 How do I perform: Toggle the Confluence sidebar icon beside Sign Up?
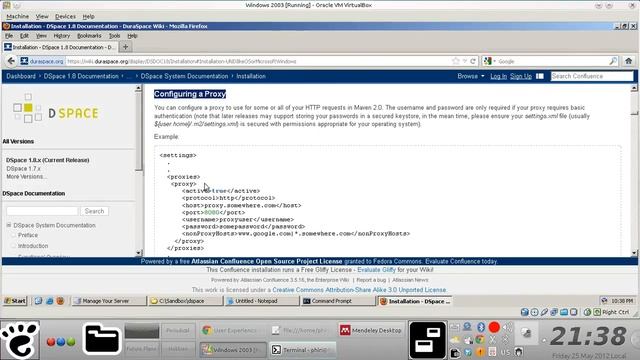pos(540,76)
